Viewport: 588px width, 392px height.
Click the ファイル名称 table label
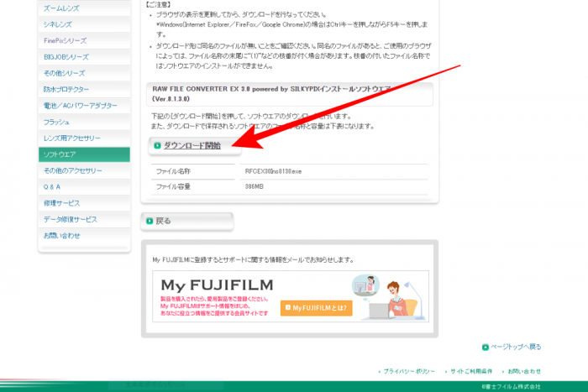click(173, 171)
